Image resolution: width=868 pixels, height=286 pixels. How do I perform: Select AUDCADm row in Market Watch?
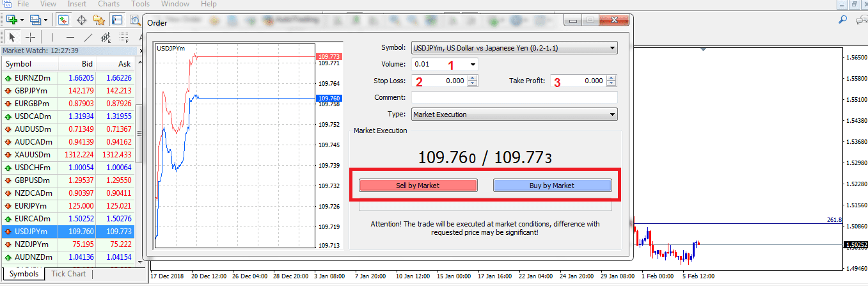coord(68,141)
